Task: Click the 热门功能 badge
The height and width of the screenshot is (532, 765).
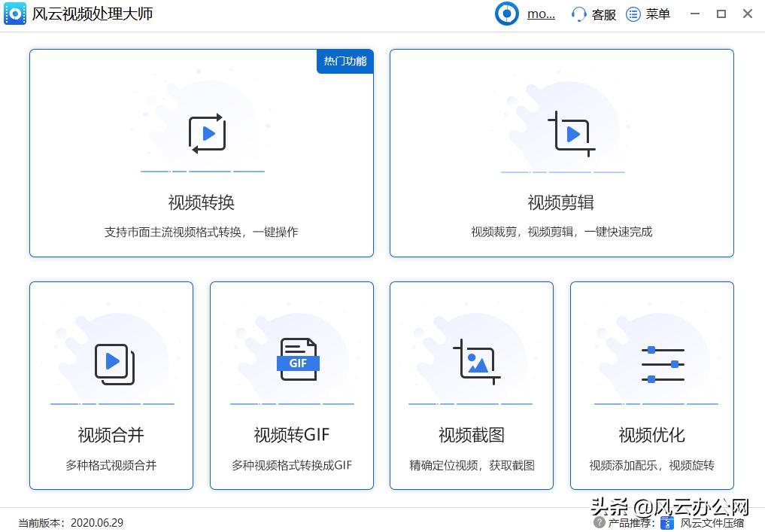Action: [x=345, y=62]
